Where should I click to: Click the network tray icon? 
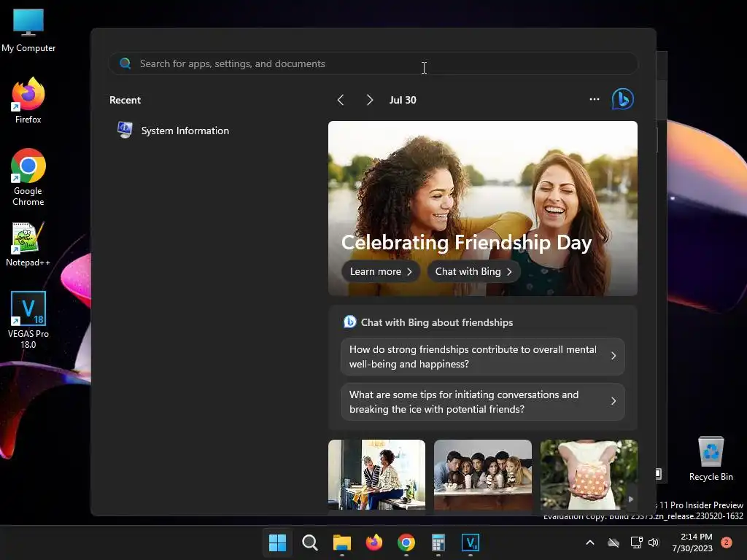click(x=636, y=542)
